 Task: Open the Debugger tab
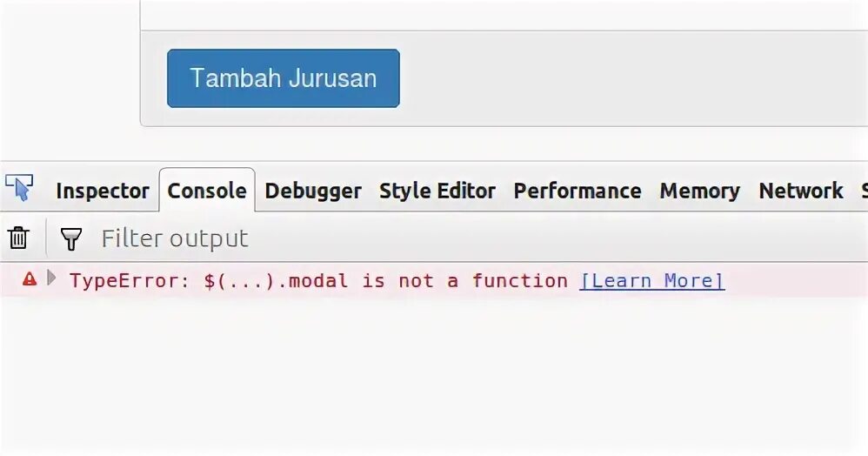[312, 191]
